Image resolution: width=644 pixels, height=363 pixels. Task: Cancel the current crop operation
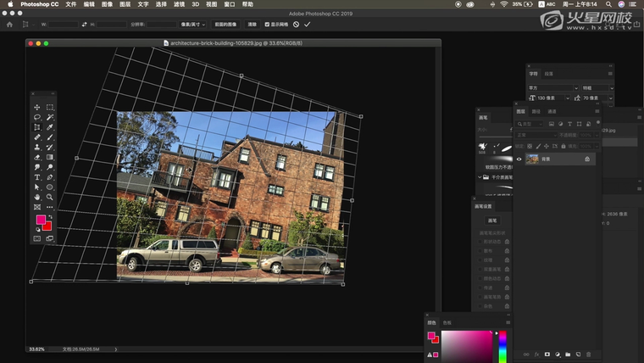(x=296, y=25)
